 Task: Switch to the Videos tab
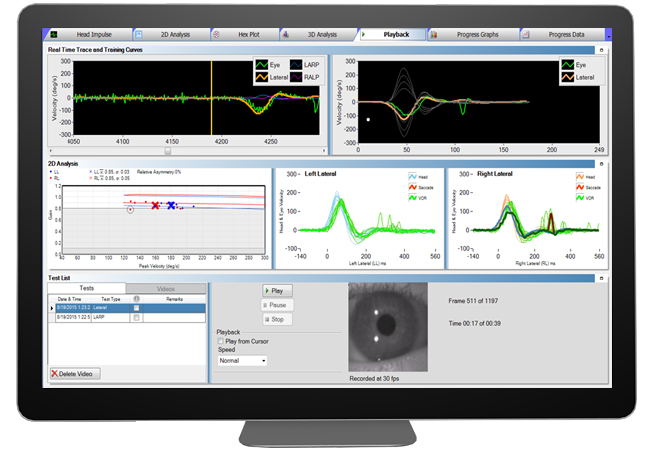[166, 288]
